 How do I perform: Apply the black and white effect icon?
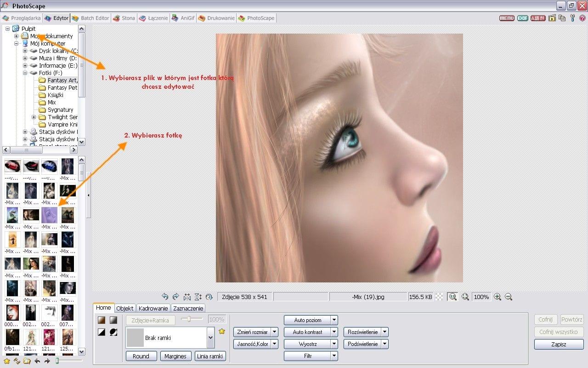(x=102, y=332)
